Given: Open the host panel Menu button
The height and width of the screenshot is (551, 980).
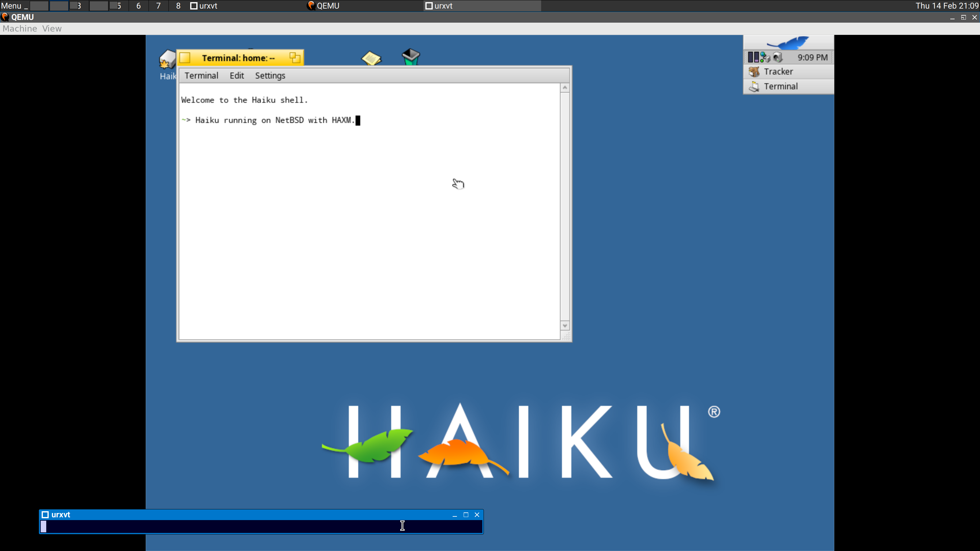Looking at the screenshot, I should point(11,6).
